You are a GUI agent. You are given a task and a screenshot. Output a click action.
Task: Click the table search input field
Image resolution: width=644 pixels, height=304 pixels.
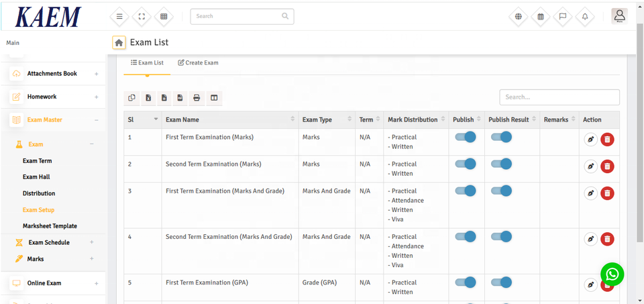559,97
